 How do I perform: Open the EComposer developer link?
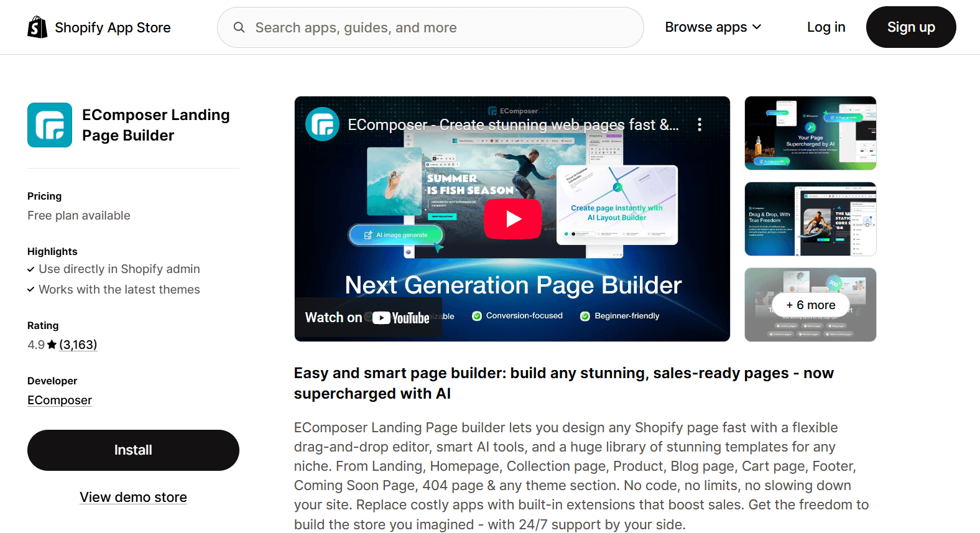click(60, 400)
